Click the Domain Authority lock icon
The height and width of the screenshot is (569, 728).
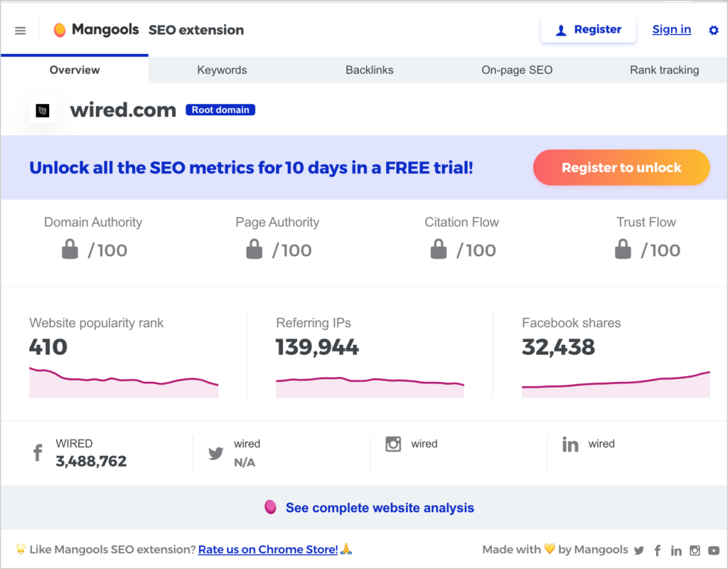click(70, 249)
